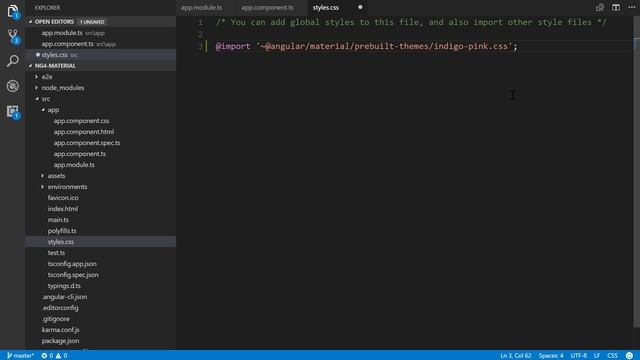The image size is (640, 360).
Task: Click the master branch indicator
Action: tap(20, 356)
